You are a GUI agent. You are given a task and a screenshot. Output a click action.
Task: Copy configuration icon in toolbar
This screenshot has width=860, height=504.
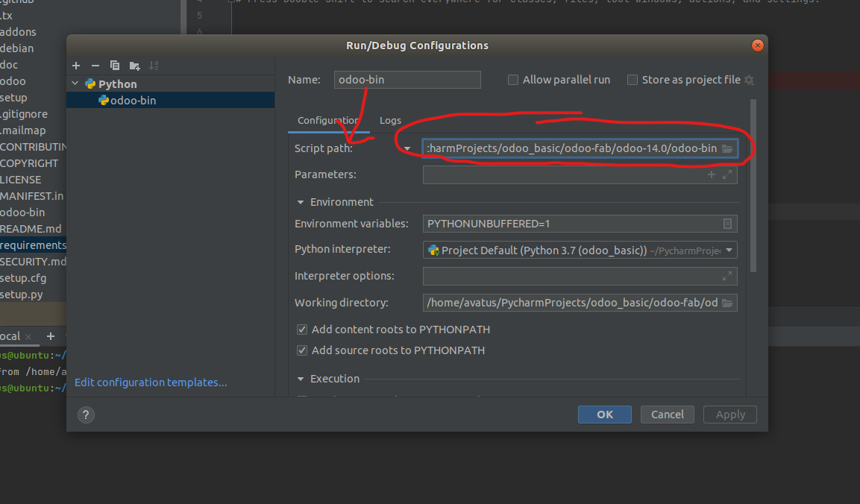pyautogui.click(x=115, y=66)
